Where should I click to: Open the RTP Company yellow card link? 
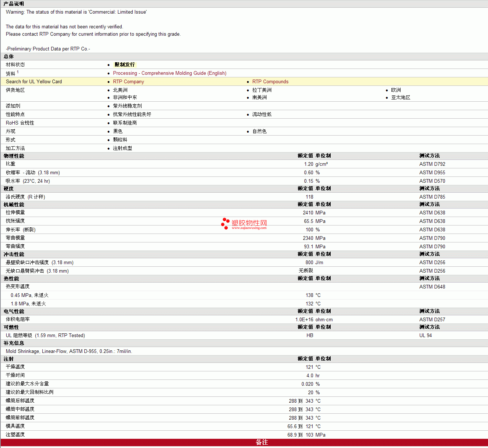click(x=129, y=82)
